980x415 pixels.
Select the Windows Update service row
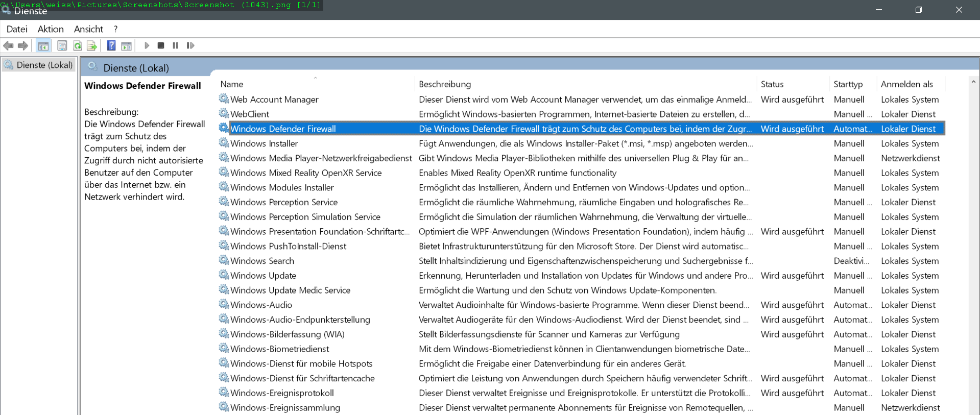pos(263,276)
